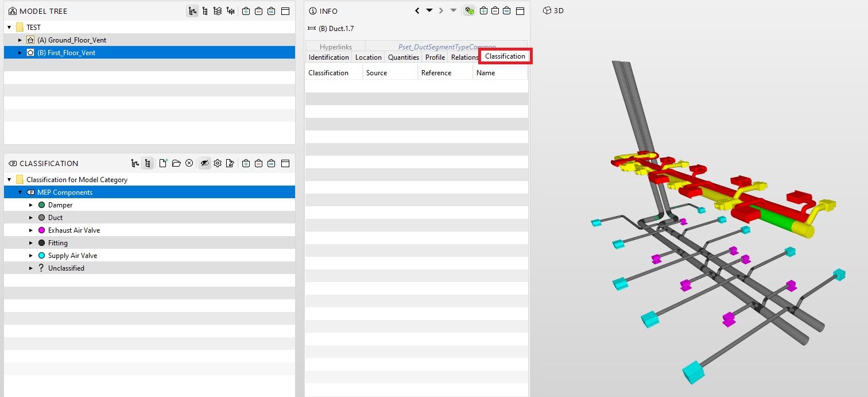Screen dimensions: 868x397
Task: Maximize the Model Tree panel
Action: click(x=285, y=11)
